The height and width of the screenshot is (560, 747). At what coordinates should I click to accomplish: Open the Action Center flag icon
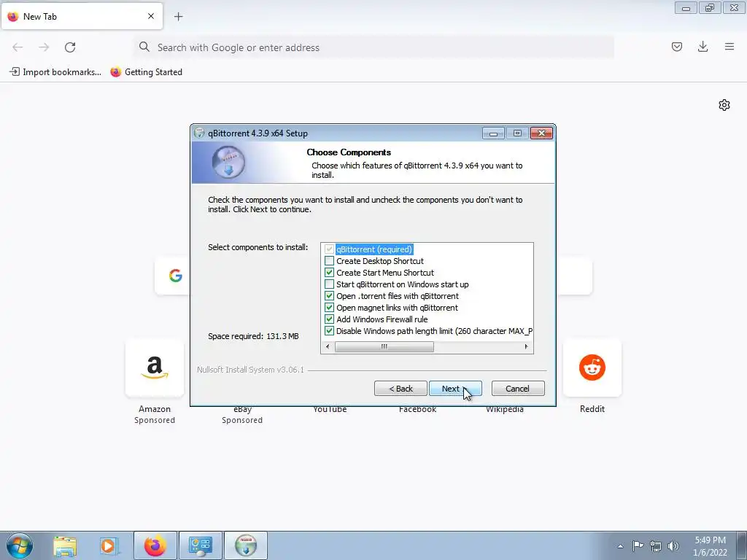[638, 545]
